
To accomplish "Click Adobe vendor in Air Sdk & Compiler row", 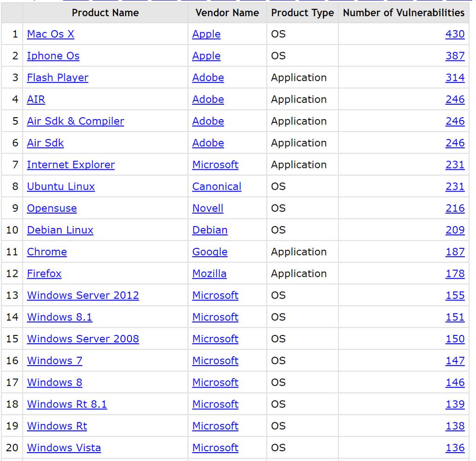I will [x=208, y=121].
